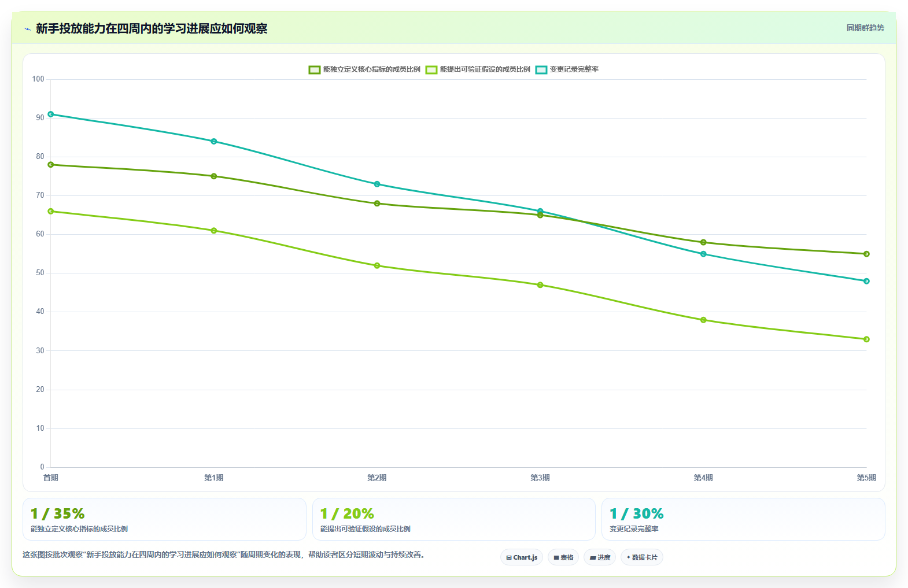Click the 首期 x-axis label

click(x=51, y=478)
